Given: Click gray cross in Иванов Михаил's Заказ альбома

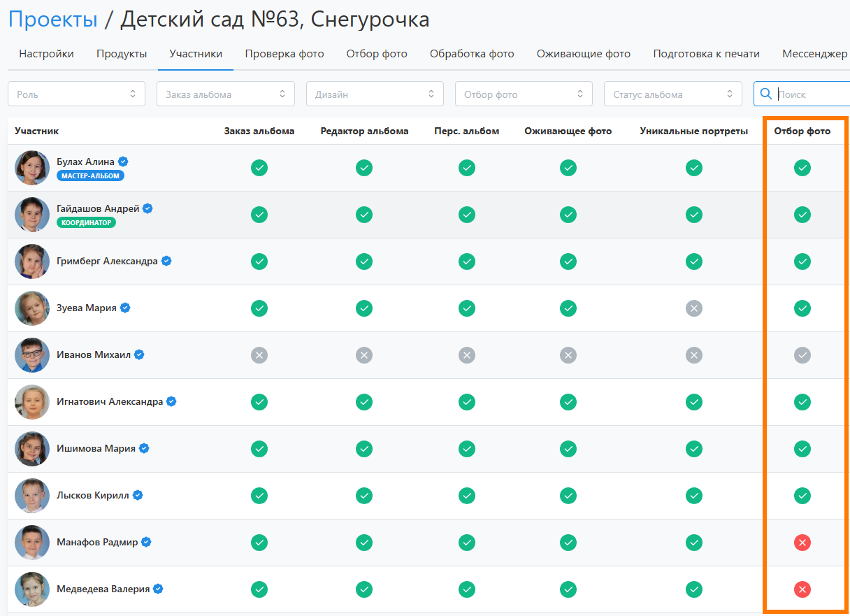Looking at the screenshot, I should point(259,355).
